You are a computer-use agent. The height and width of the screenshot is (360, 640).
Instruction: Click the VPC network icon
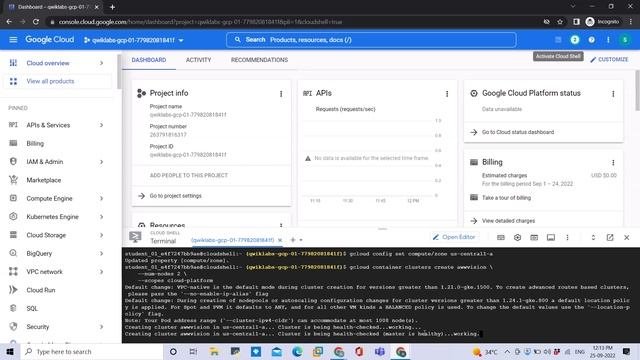point(13,271)
